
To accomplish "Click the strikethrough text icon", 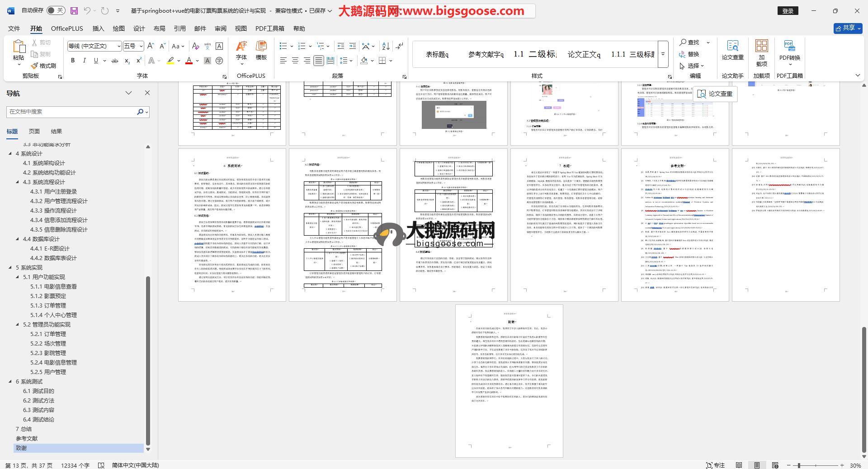I will pos(115,61).
